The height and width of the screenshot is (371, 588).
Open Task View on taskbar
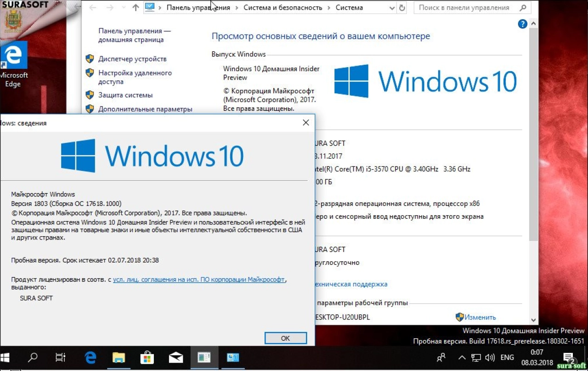tap(60, 358)
